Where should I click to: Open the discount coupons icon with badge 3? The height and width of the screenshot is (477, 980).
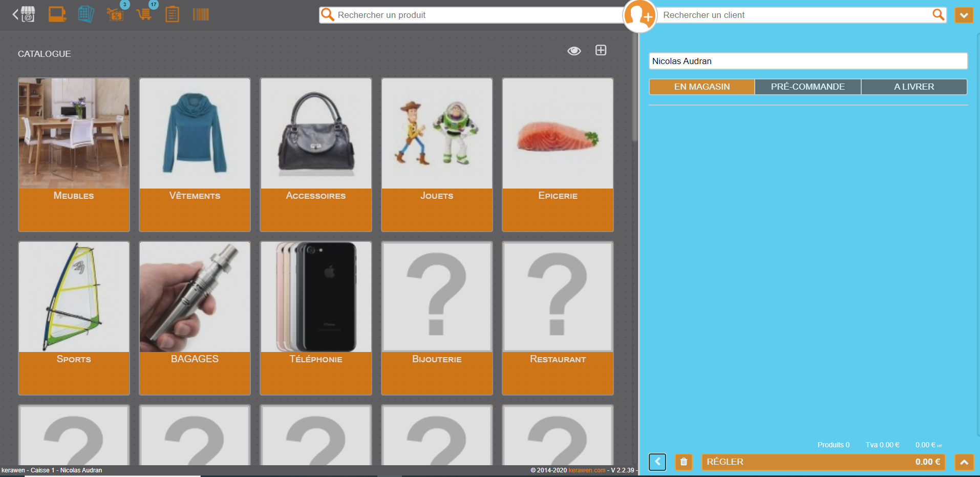116,14
